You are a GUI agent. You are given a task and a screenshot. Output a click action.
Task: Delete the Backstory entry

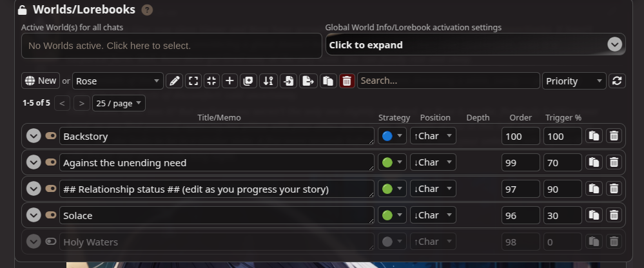coord(614,136)
